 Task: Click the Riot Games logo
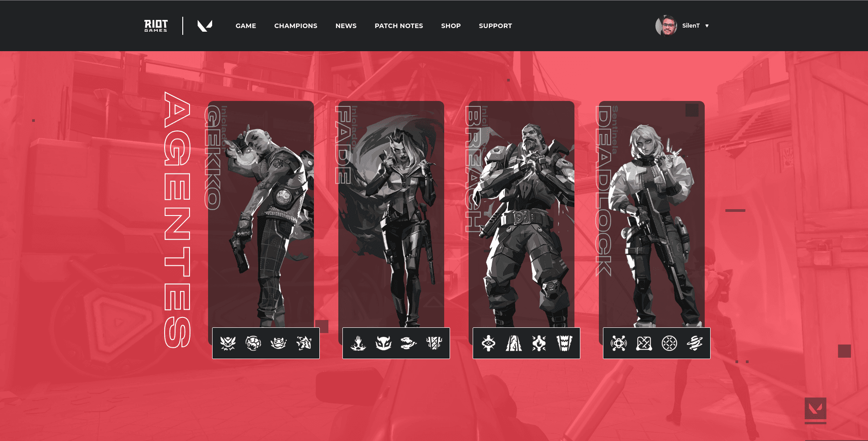(156, 26)
